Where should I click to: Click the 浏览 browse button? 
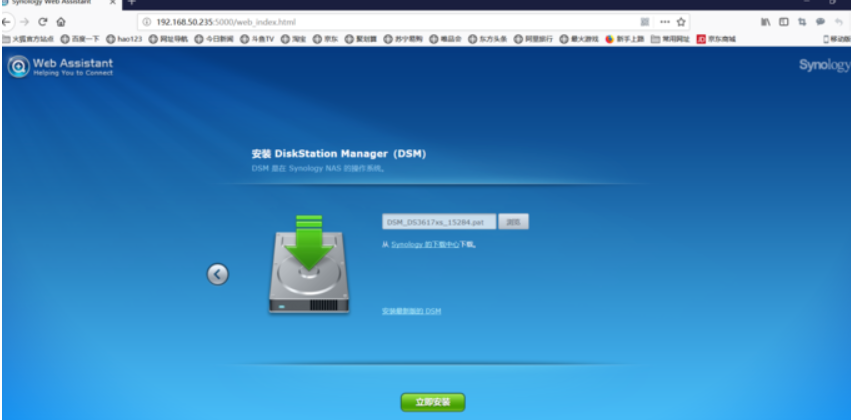click(x=513, y=222)
